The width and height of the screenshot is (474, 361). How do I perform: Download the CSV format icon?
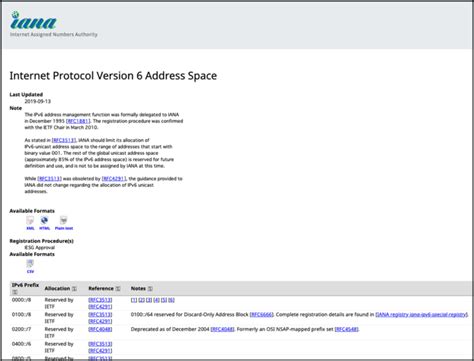click(30, 264)
